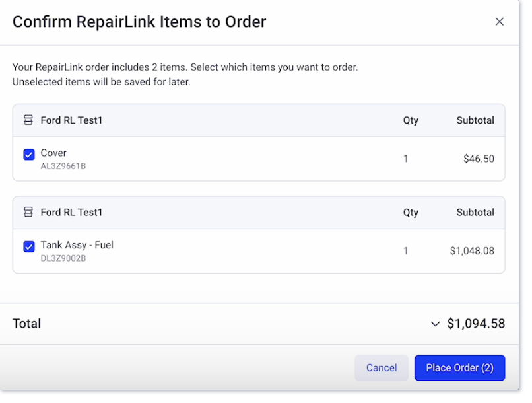Viewport: 532px width, 403px height.
Task: Click the first Ford RL Test1 group header
Action: coord(71,120)
